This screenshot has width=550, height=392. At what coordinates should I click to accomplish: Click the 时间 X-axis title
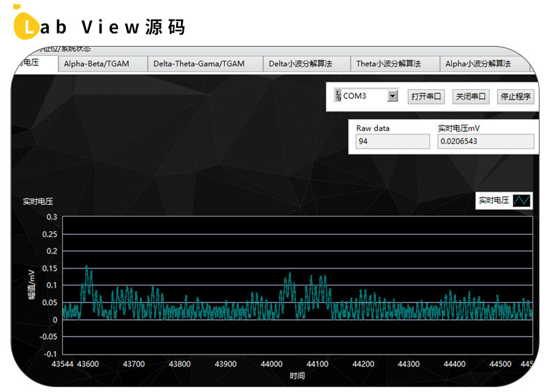coord(297,376)
